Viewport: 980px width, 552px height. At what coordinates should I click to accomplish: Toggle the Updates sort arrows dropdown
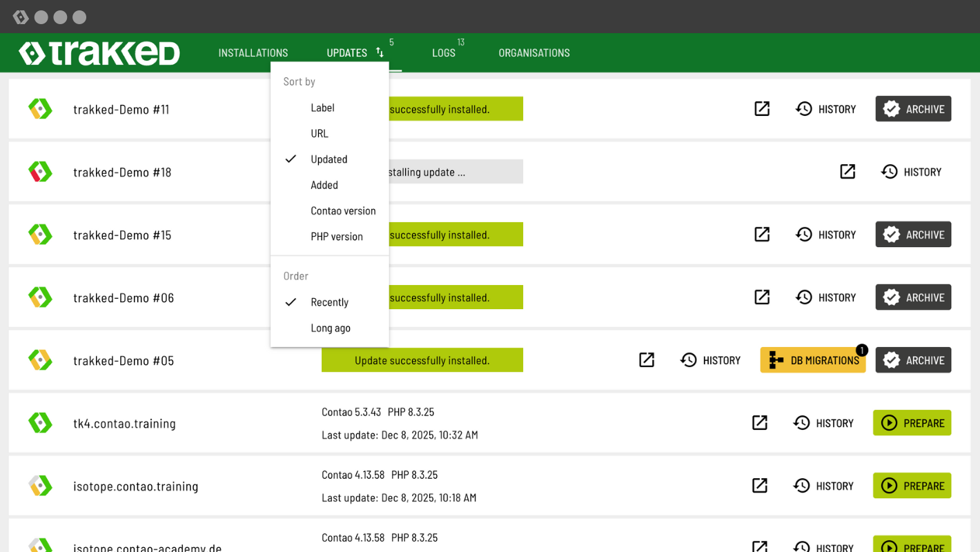[380, 52]
